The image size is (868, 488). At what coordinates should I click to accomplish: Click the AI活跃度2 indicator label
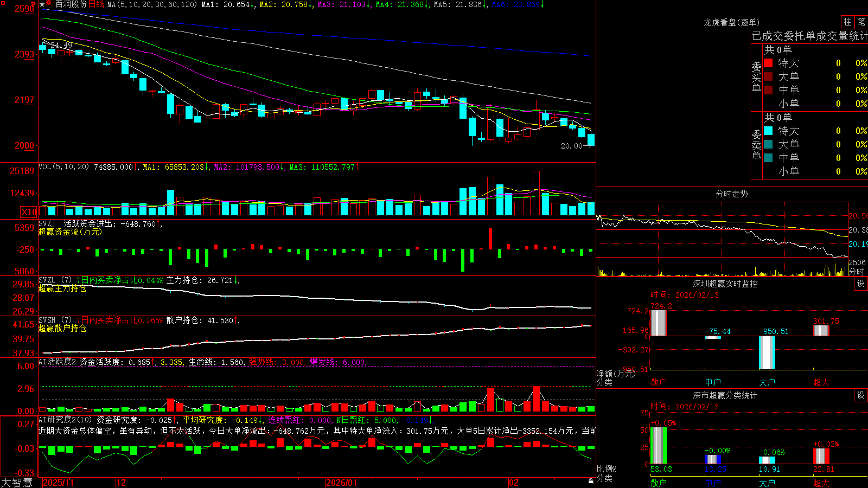(x=57, y=362)
